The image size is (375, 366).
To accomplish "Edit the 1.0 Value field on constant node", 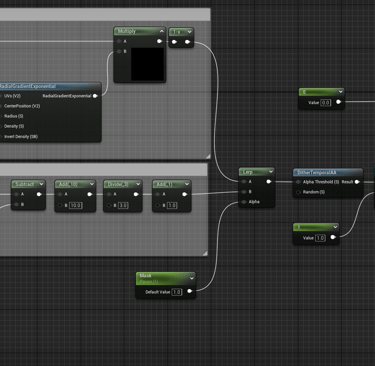I will coord(320,238).
